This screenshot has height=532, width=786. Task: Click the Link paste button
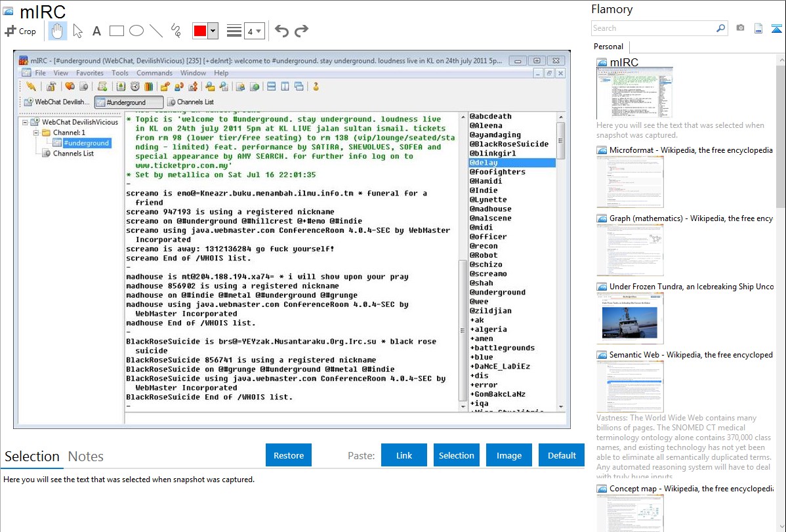click(404, 455)
